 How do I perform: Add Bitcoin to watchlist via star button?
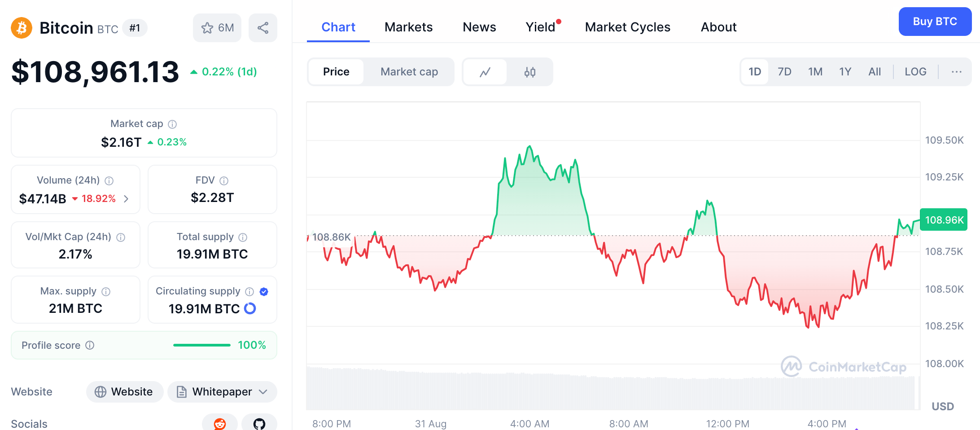pos(217,28)
